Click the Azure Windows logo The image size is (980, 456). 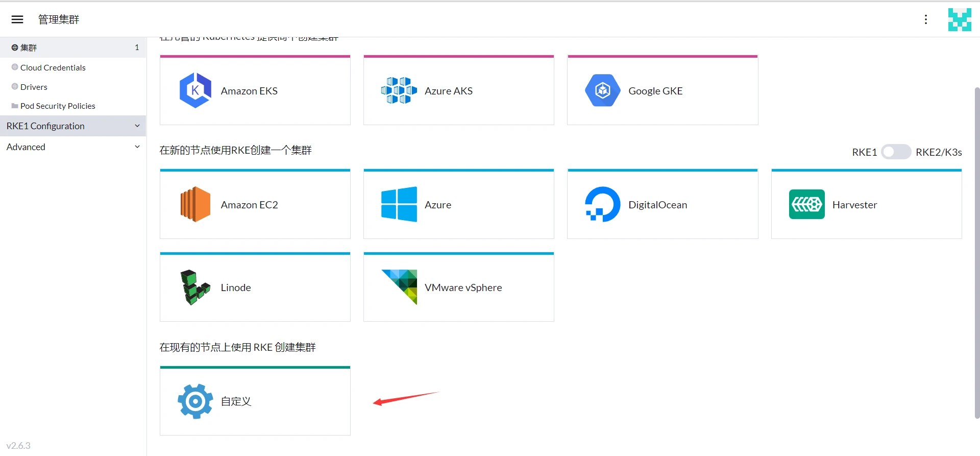click(399, 204)
